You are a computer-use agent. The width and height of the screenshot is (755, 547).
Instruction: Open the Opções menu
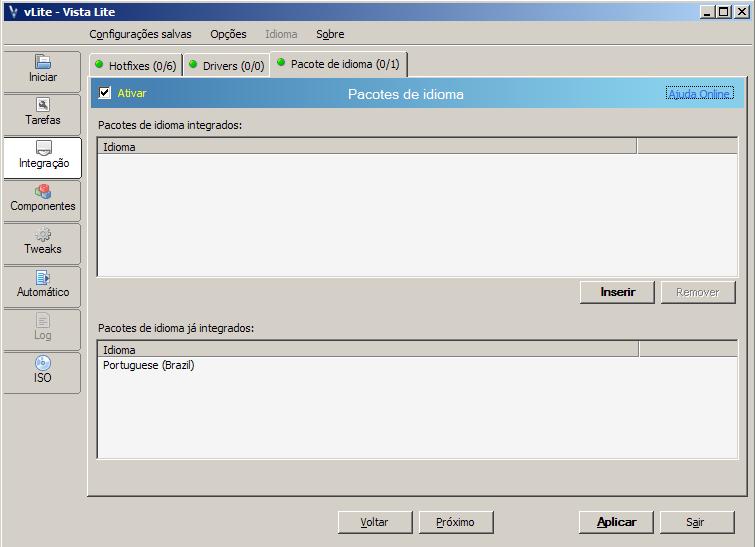228,34
